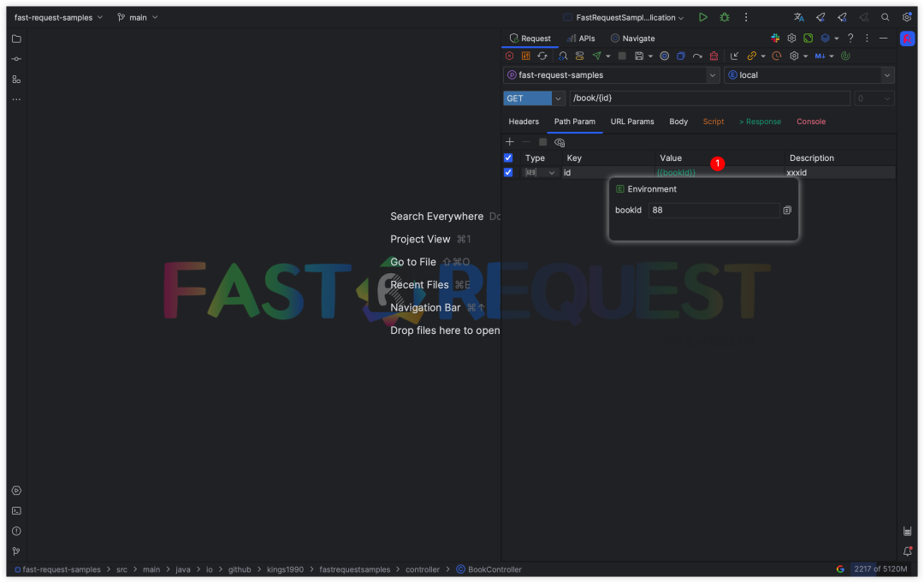924x583 pixels.
Task: Click controller in the breadcrumb bar
Action: (423, 569)
